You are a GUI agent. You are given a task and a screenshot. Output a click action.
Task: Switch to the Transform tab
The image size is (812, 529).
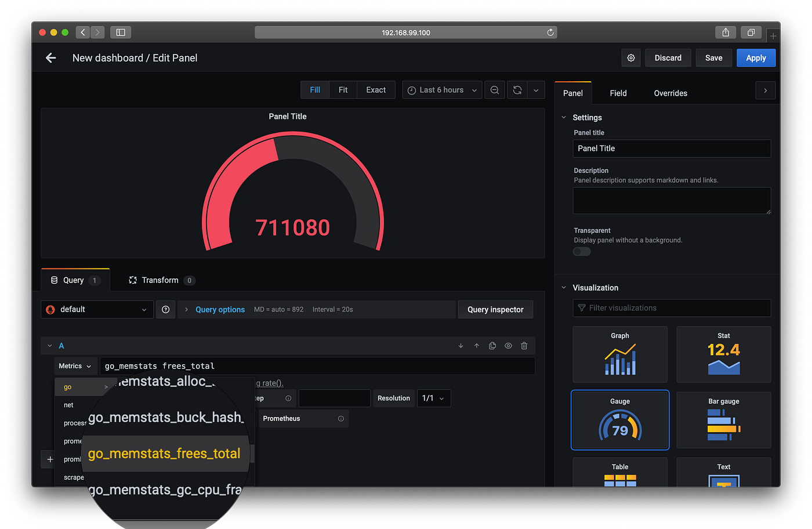click(161, 280)
